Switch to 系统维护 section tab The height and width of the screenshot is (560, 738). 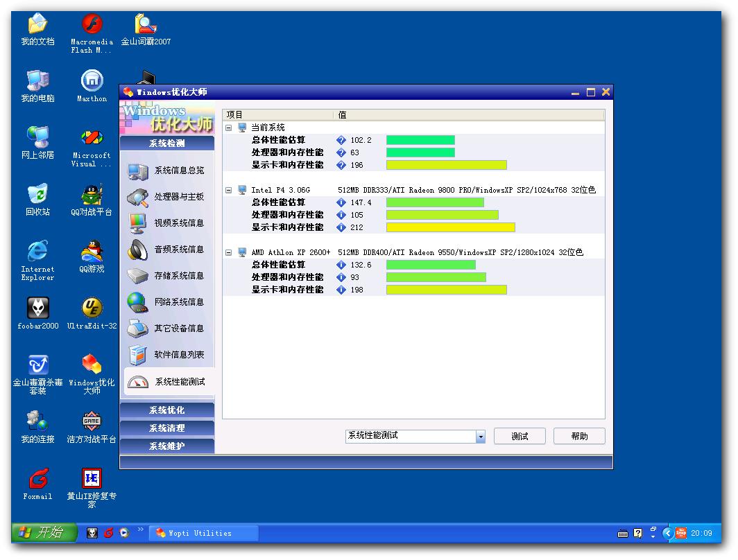click(167, 446)
